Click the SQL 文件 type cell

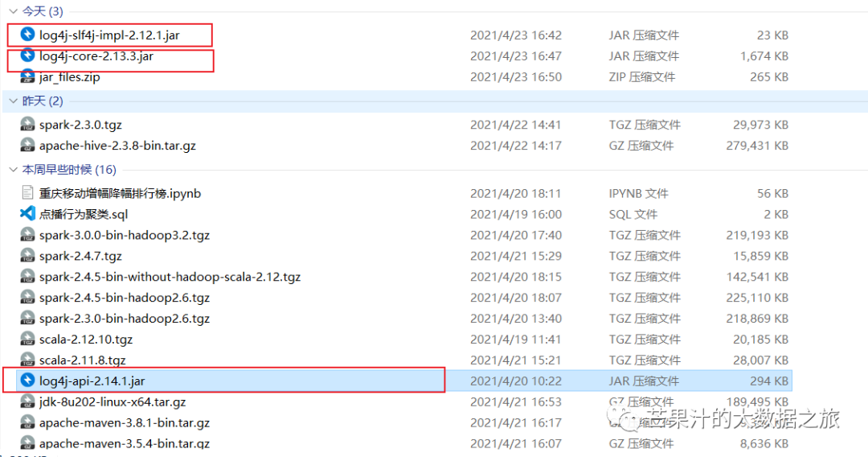tap(633, 214)
